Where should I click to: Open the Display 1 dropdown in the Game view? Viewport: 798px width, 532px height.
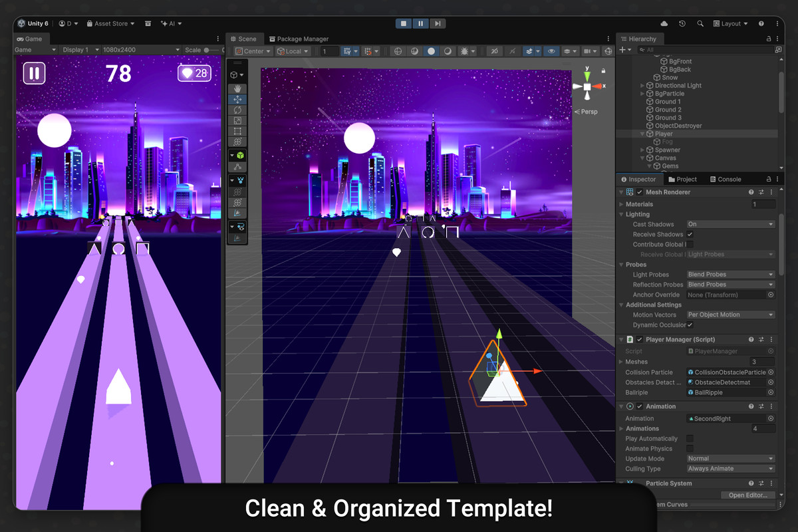(80, 50)
